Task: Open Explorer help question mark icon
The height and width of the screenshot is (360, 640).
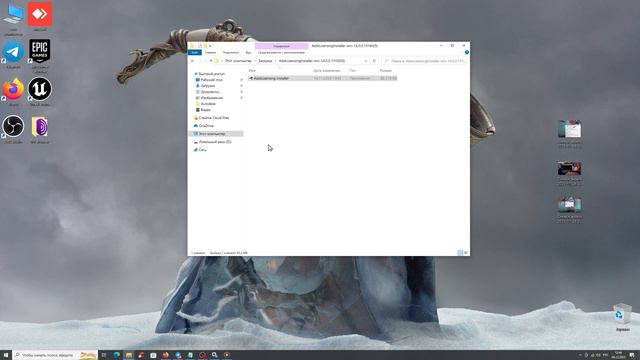Action: coord(467,52)
